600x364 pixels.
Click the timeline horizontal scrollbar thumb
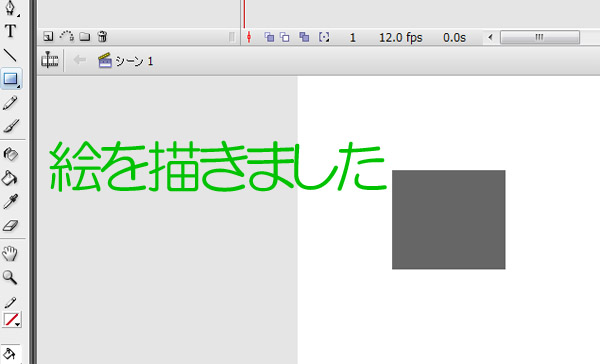540,38
